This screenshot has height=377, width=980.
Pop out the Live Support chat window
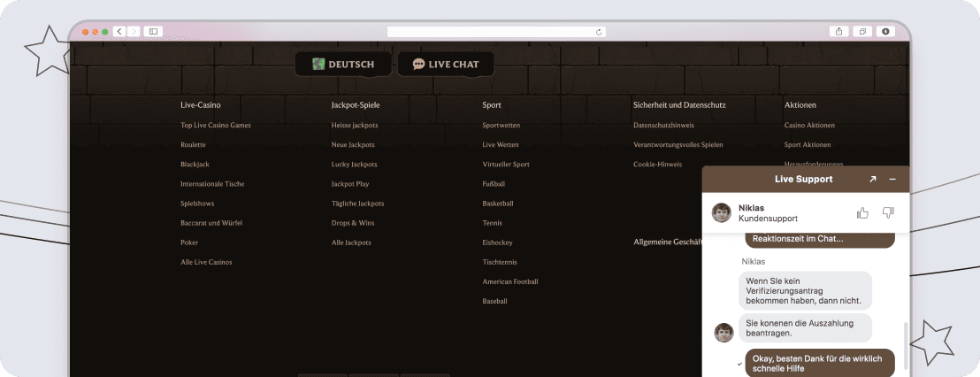(x=872, y=180)
